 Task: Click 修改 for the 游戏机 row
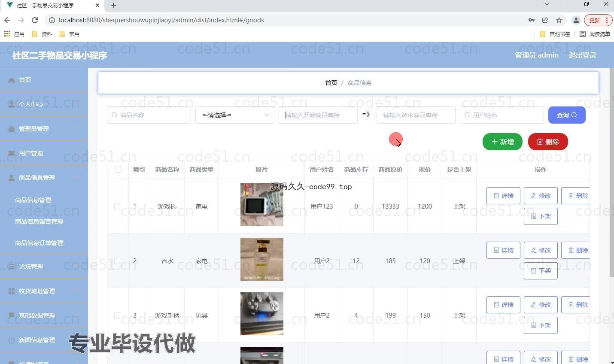pos(541,196)
